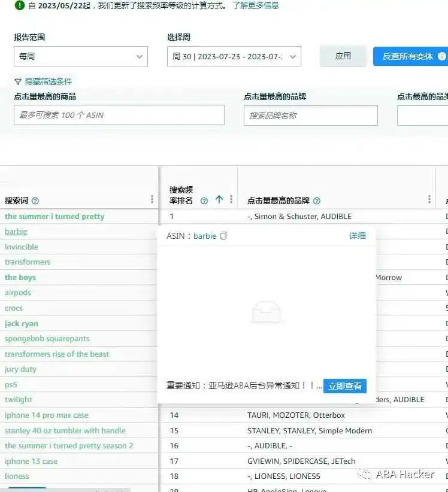Open 点击量最高的品牌 column options menu

pos(429,199)
